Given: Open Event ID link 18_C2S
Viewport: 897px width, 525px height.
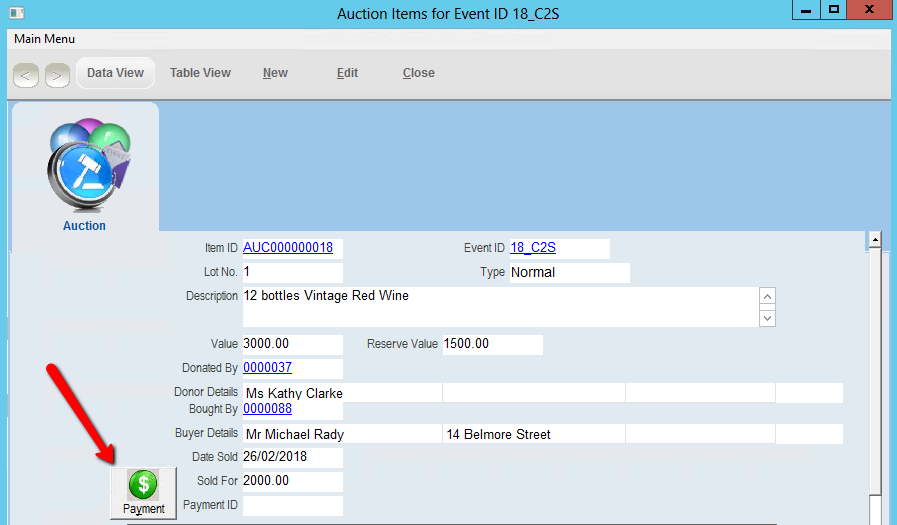Looking at the screenshot, I should coord(533,248).
